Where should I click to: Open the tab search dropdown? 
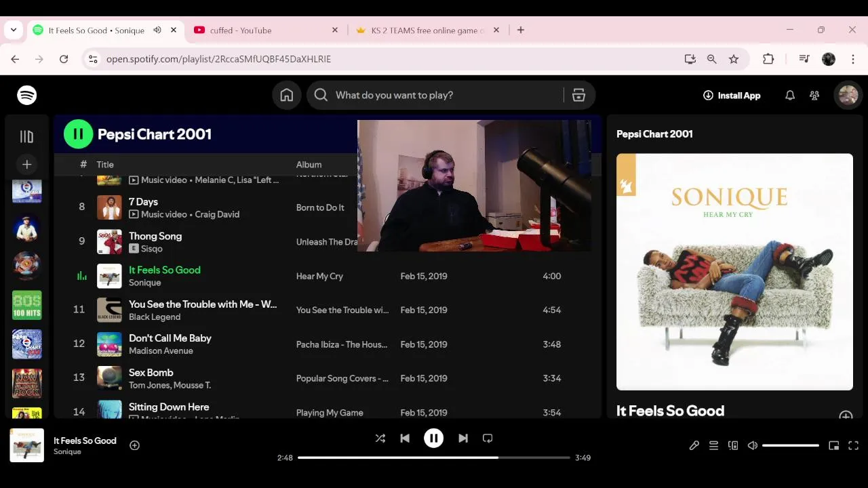tap(14, 30)
